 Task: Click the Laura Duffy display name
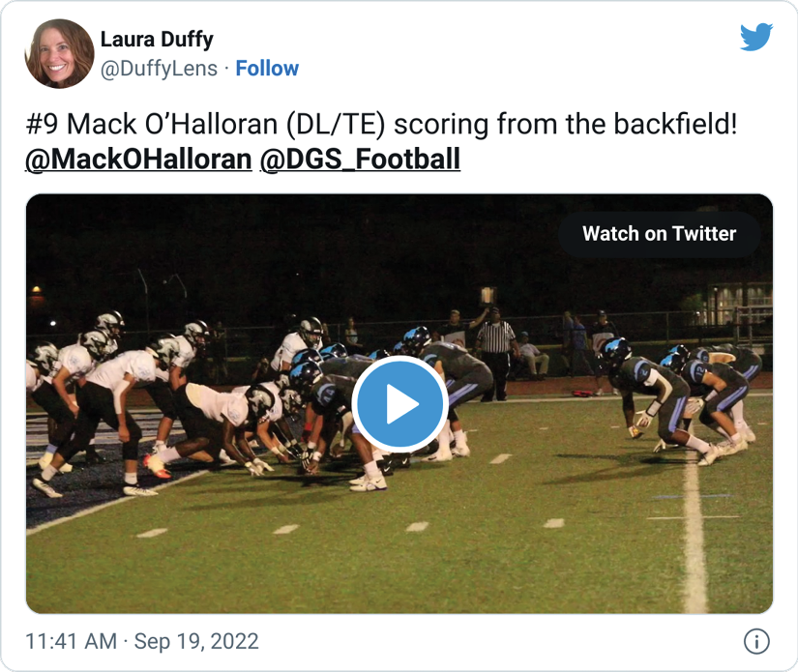point(157,39)
